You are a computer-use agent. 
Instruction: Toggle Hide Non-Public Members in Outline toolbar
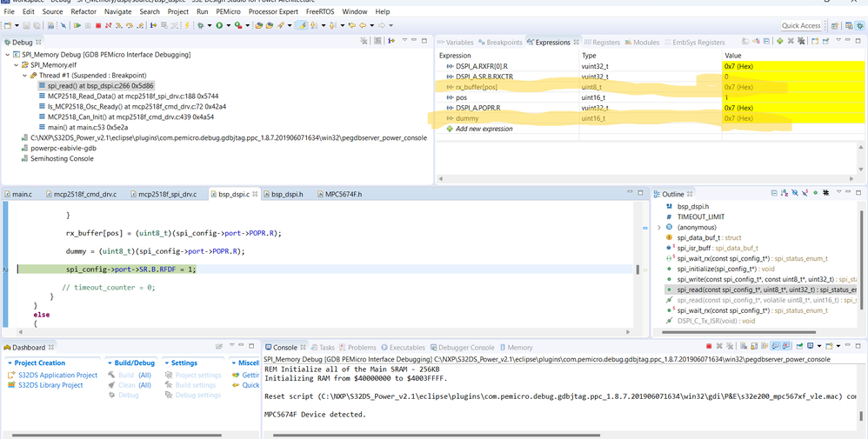[x=816, y=193]
